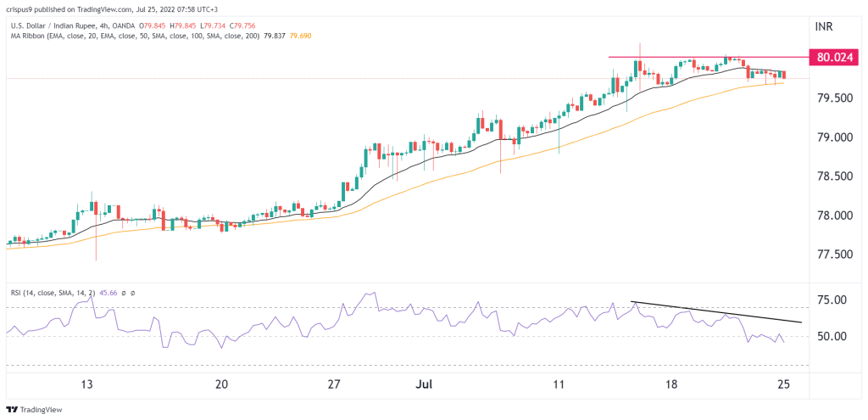Select the black RSI trendline
The height and width of the screenshot is (420, 868).
(x=717, y=311)
